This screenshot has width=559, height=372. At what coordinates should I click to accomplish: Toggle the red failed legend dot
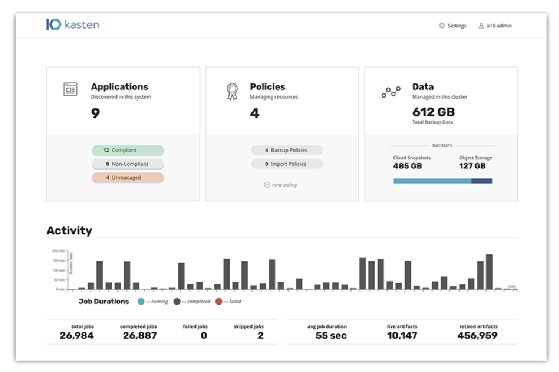219,301
